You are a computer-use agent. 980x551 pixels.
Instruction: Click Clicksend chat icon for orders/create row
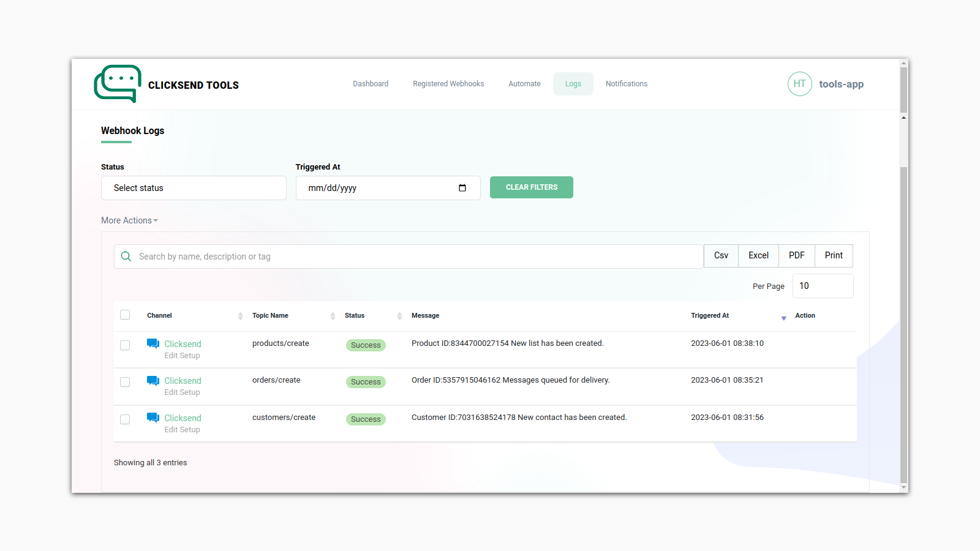pos(153,381)
